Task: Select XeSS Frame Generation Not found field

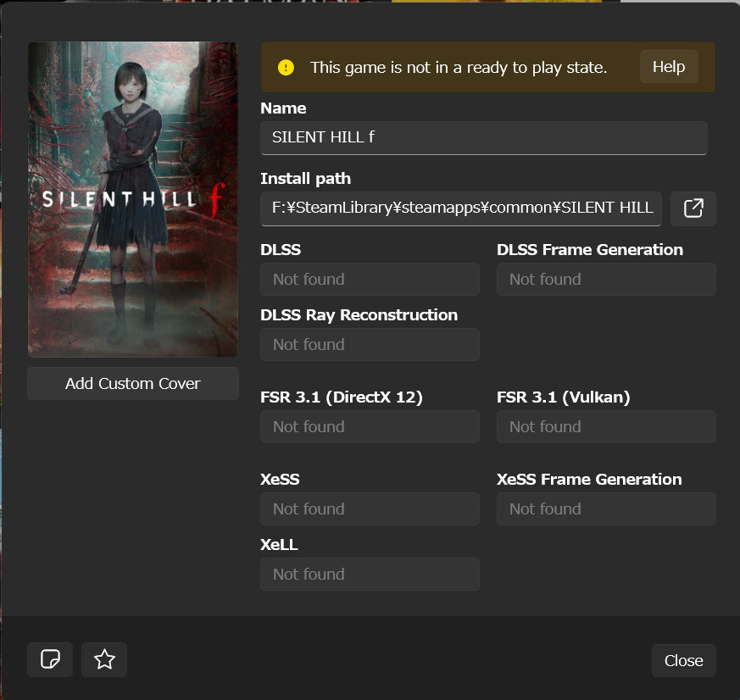Action: [606, 509]
